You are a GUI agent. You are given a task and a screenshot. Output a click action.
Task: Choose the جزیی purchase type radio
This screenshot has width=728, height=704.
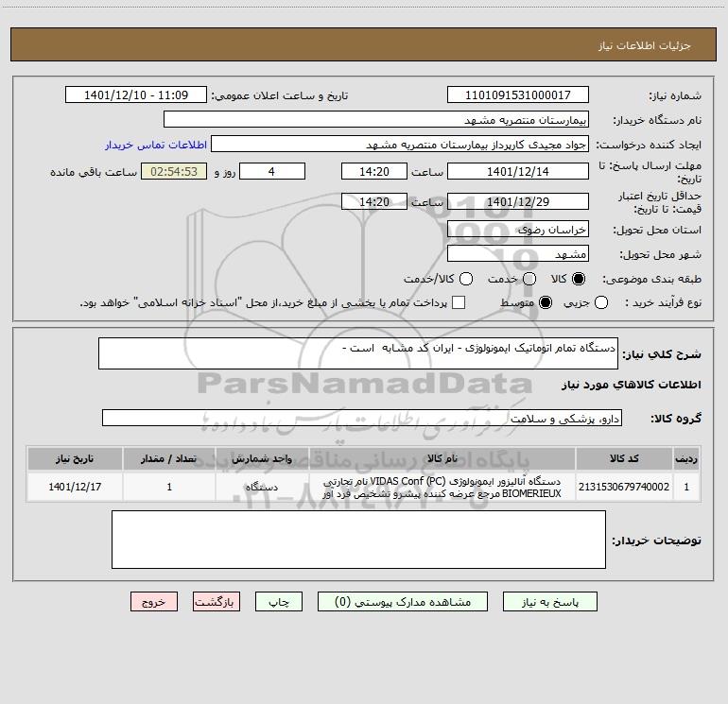click(x=601, y=303)
